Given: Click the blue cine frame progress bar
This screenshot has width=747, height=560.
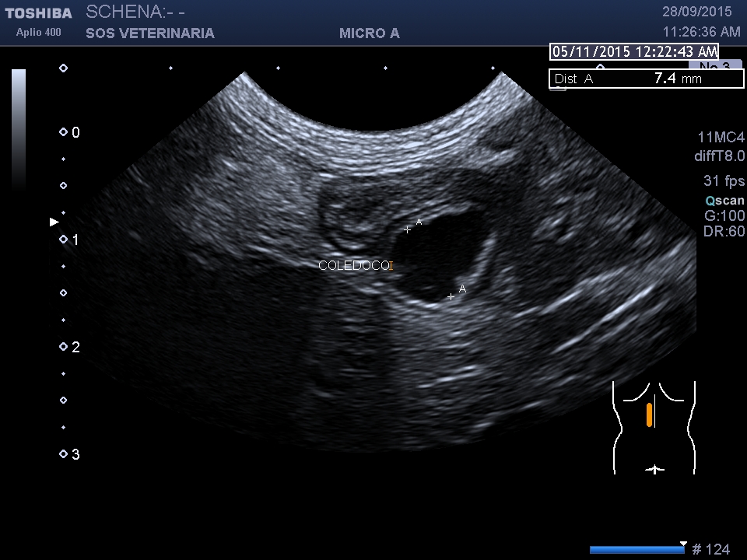Looking at the screenshot, I should click(x=637, y=550).
